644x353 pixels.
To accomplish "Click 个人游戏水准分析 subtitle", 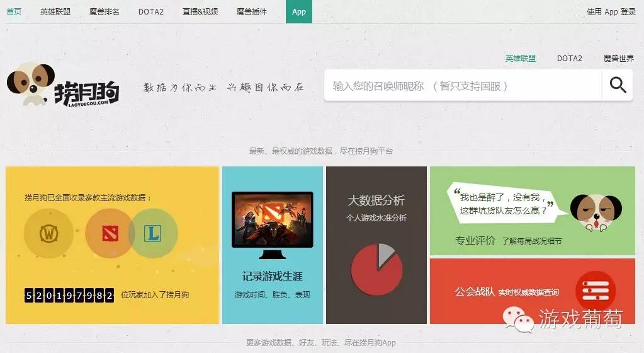I will [376, 217].
